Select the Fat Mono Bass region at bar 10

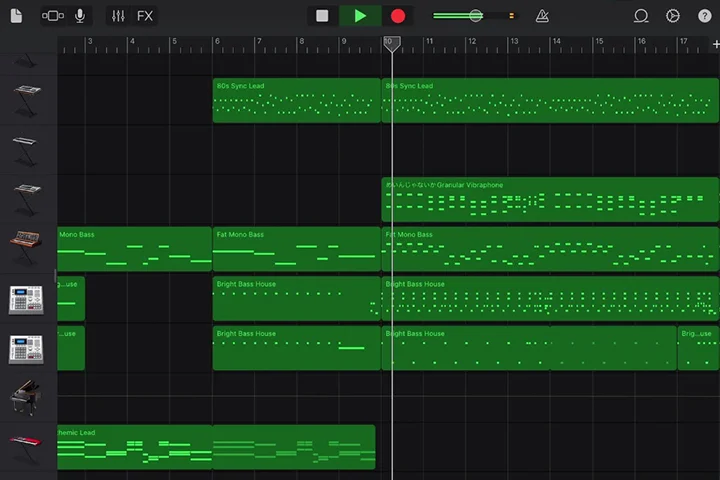(x=550, y=249)
